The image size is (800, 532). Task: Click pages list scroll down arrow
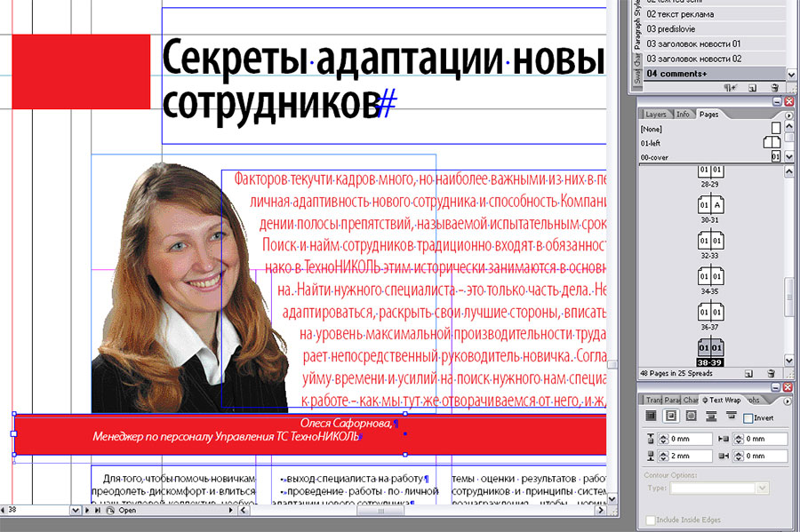click(788, 361)
